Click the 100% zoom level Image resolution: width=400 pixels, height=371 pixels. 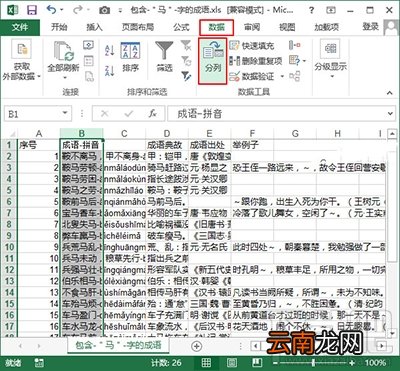tap(375, 363)
